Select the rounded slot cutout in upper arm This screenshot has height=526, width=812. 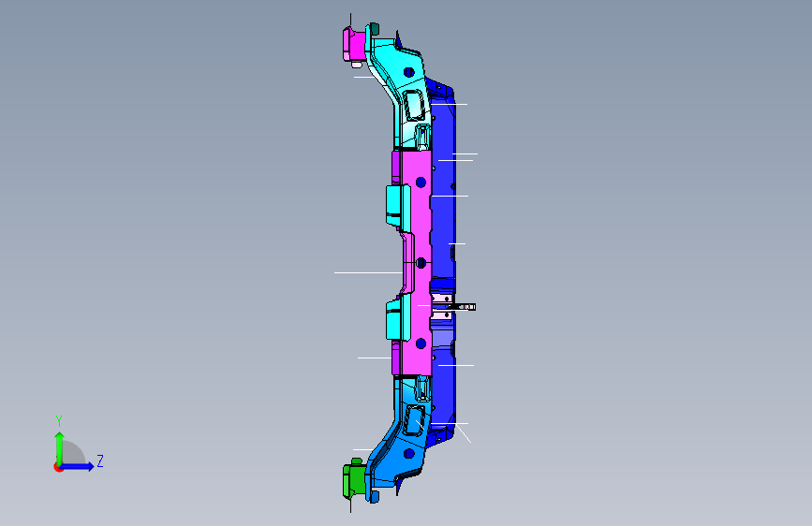414,106
